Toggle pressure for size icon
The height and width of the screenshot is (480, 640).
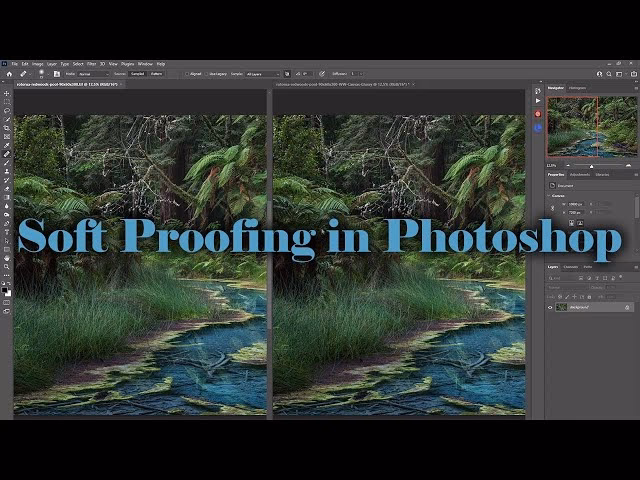pos(322,74)
